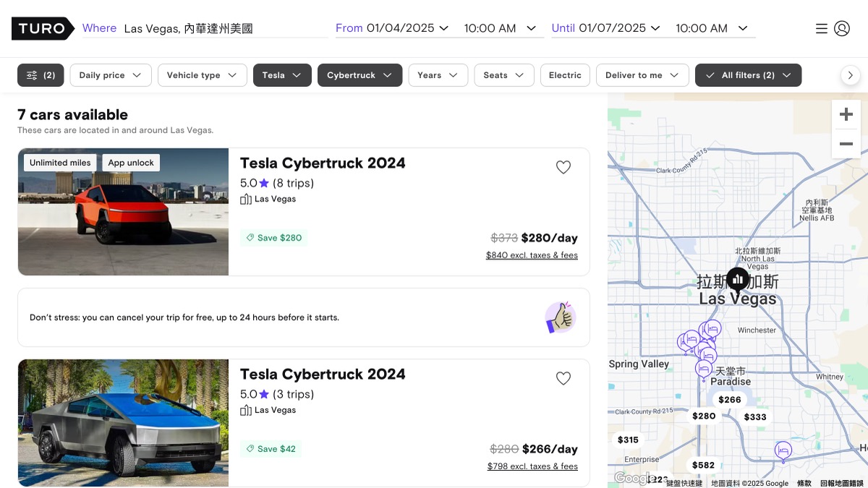Image resolution: width=868 pixels, height=488 pixels.
Task: Click the Save $280 discount badge
Action: point(274,238)
